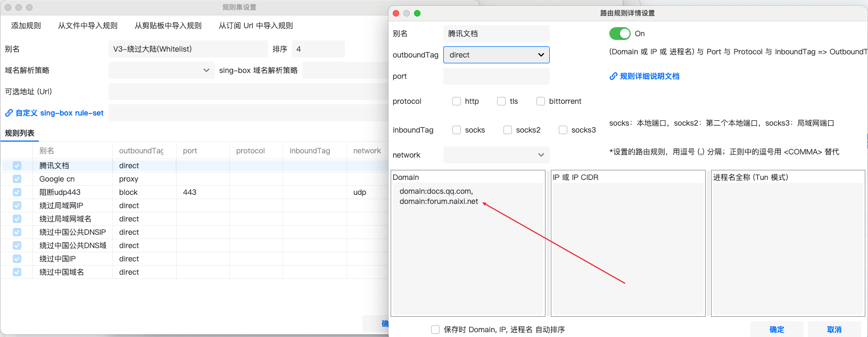Enable 保存时自动排序 checkbox

click(x=435, y=330)
